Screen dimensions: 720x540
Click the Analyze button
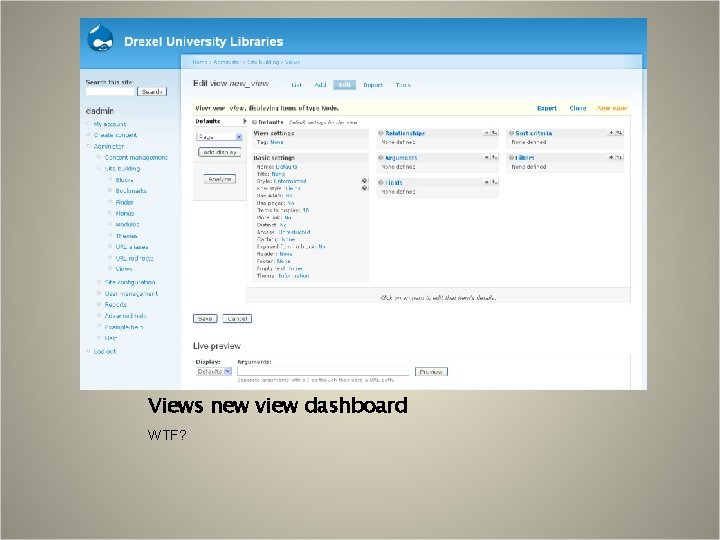(x=219, y=179)
